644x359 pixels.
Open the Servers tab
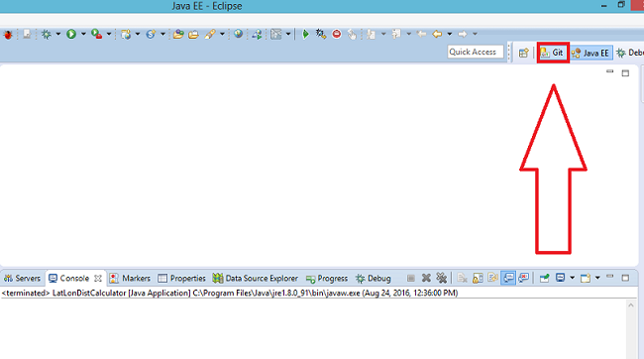22,279
